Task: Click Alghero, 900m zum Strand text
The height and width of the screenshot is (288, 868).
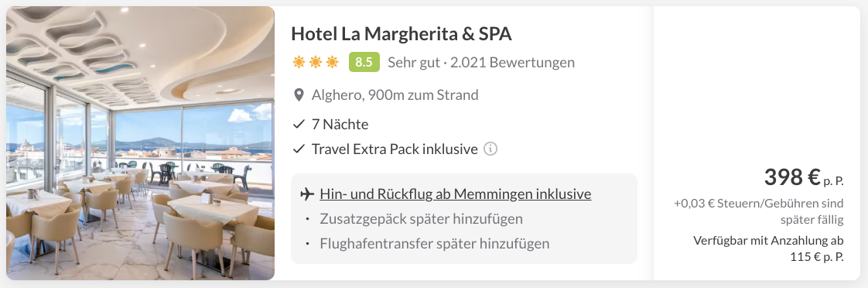Action: click(x=395, y=95)
